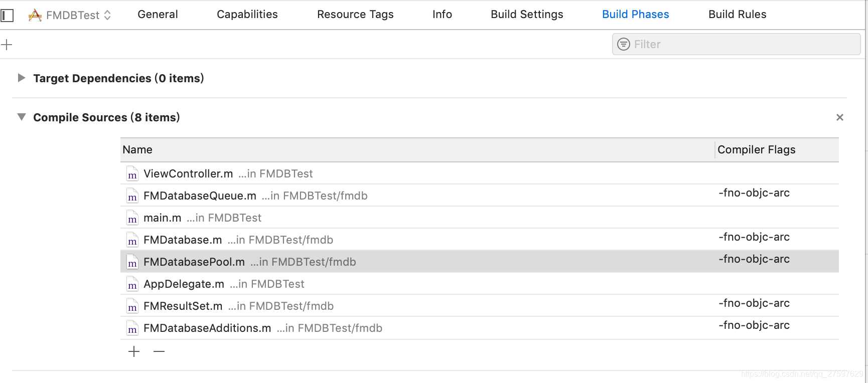Viewport: 868px width, 383px height.
Task: Click the FMResultSet.m file icon
Action: click(x=132, y=306)
